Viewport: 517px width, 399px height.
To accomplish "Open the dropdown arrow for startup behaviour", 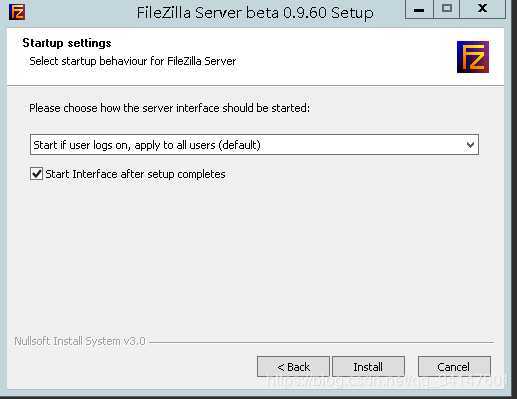I will [x=470, y=145].
